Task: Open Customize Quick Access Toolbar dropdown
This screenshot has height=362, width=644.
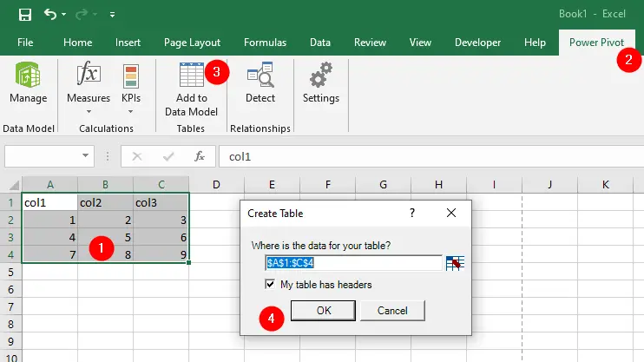Action: point(112,15)
